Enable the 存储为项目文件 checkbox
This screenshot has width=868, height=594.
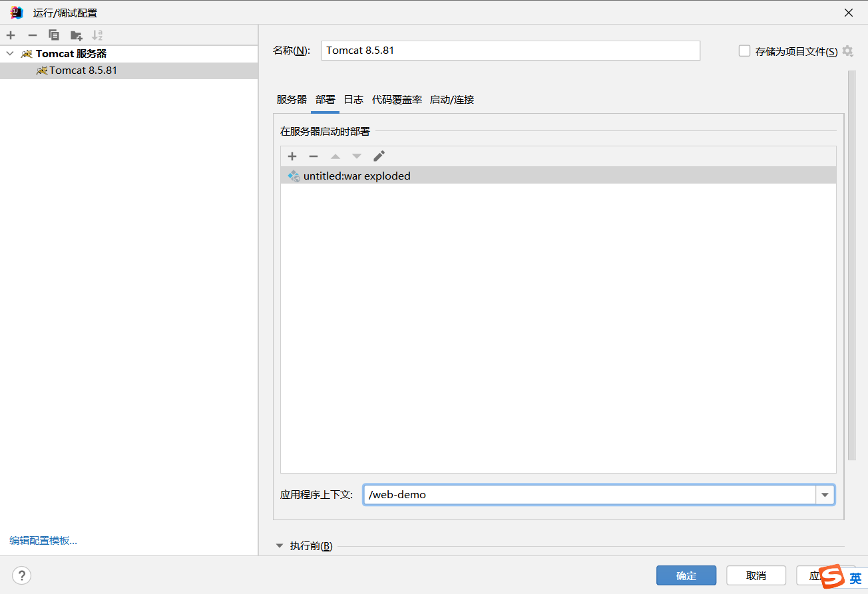745,51
